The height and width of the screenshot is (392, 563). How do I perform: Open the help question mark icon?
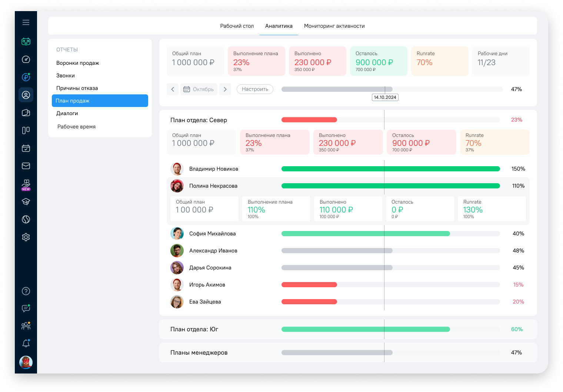pos(26,291)
